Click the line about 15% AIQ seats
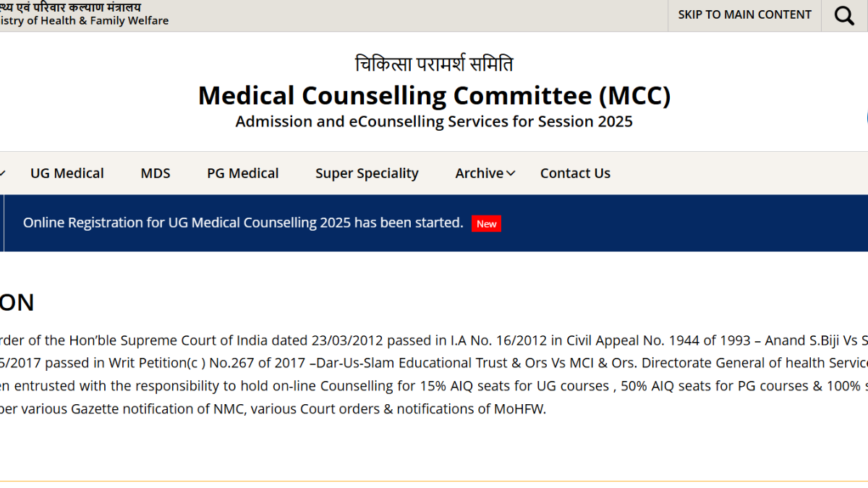The height and width of the screenshot is (488, 868). (x=434, y=386)
